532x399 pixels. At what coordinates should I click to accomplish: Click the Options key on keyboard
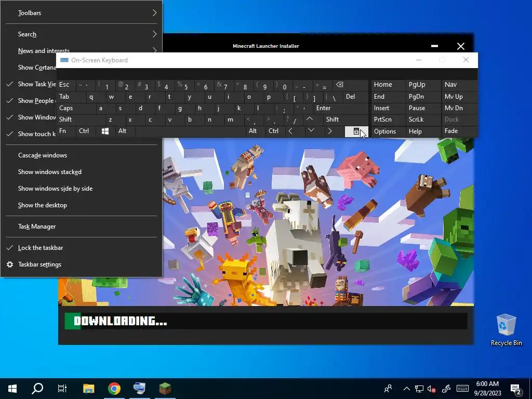tap(388, 131)
